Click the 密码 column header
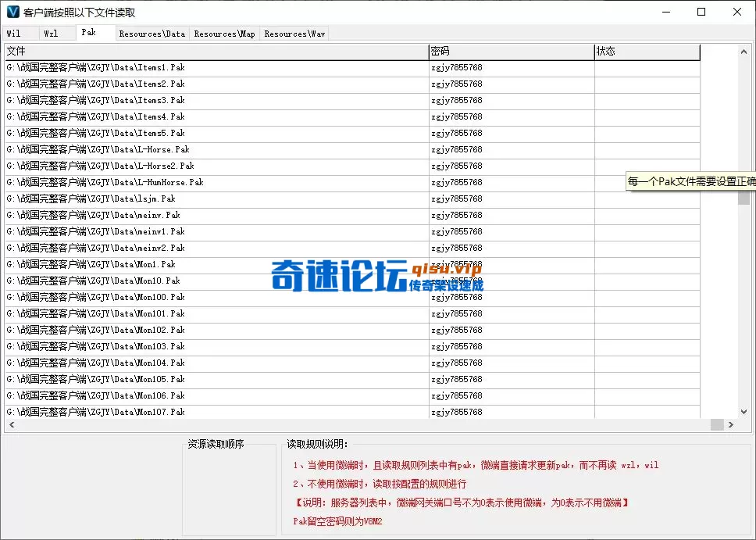 click(511, 52)
